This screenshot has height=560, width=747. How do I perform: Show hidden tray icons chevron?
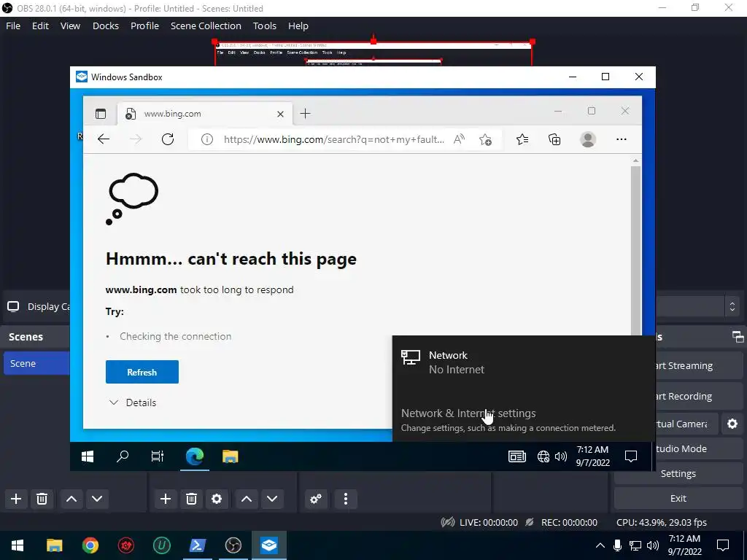tap(600, 545)
